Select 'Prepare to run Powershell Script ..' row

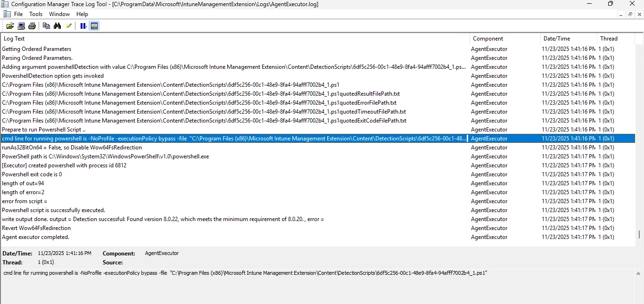tap(318, 130)
